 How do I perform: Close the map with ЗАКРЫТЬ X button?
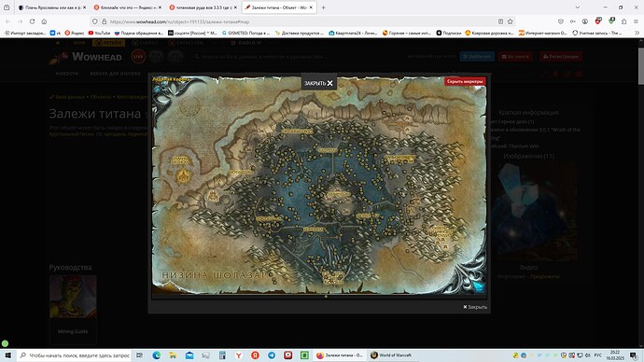point(318,83)
